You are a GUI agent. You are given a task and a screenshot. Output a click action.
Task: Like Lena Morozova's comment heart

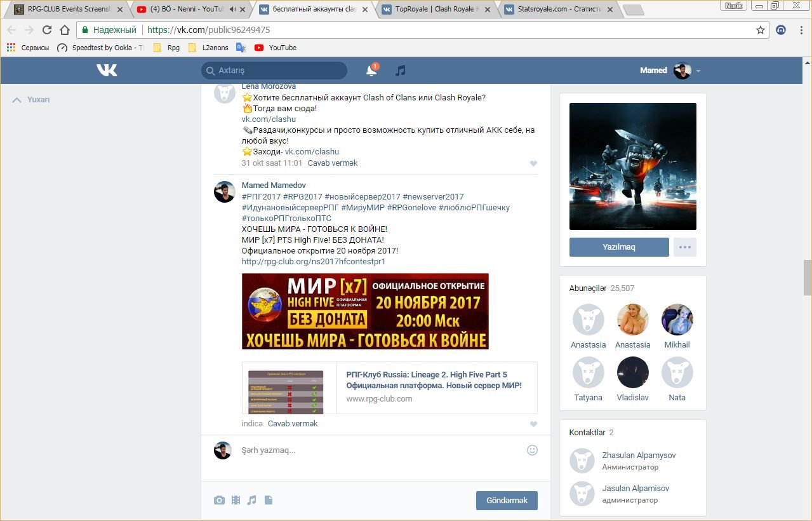(x=533, y=164)
